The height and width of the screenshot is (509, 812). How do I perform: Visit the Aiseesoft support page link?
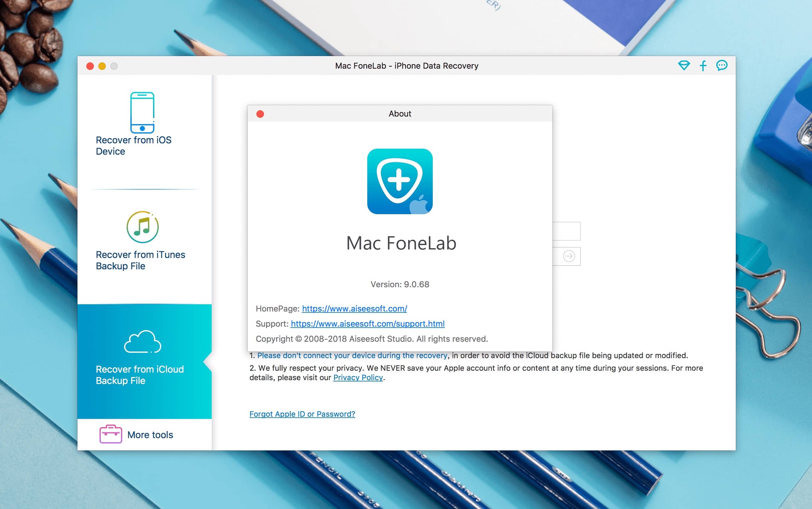pyautogui.click(x=368, y=324)
